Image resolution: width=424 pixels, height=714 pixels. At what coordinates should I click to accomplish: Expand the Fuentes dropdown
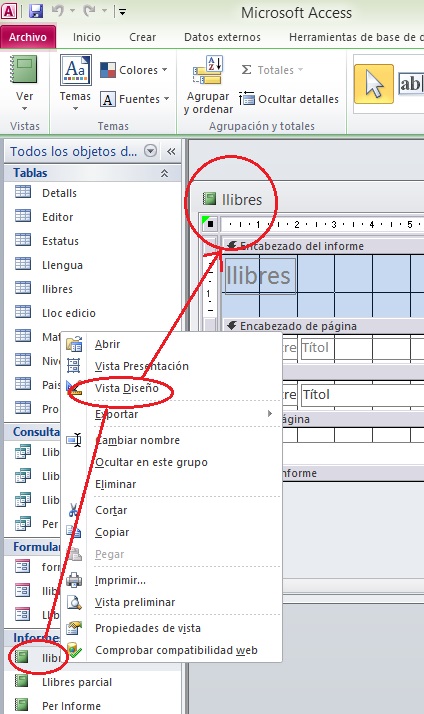pos(134,99)
